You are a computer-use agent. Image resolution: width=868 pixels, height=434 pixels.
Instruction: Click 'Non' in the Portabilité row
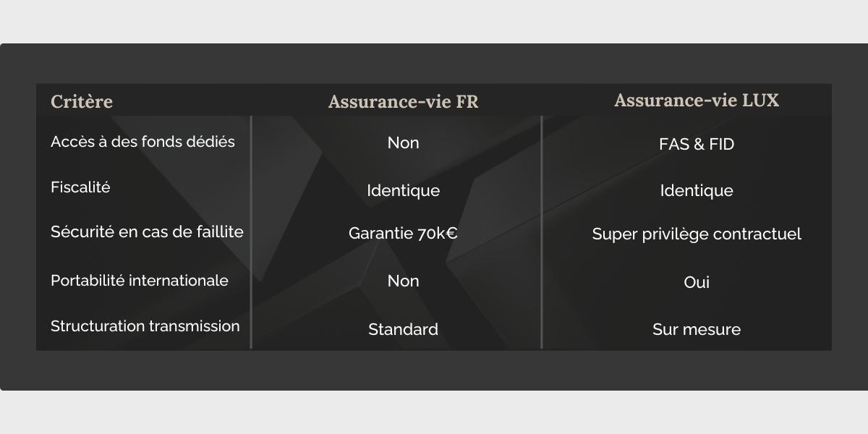[404, 281]
